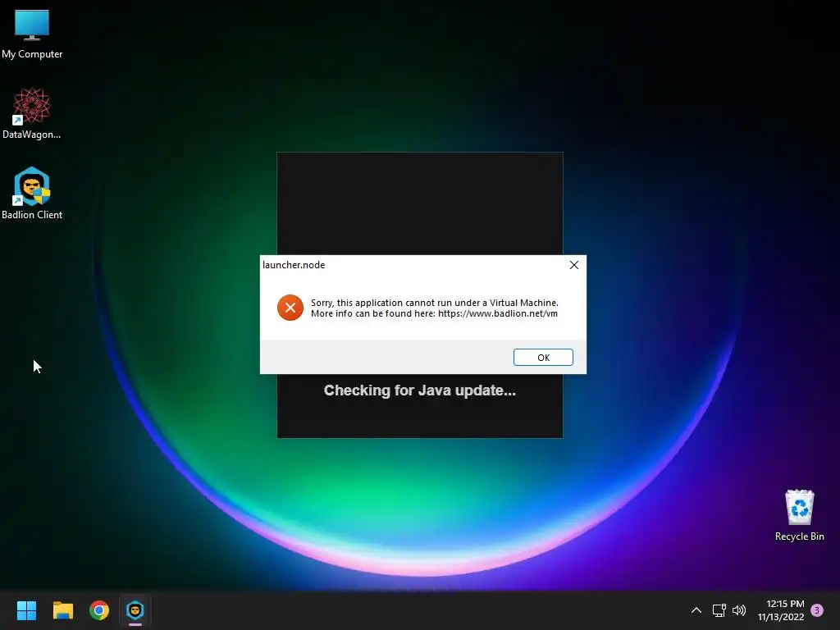
Task: Select the My Computer desktop icon
Action: click(x=32, y=34)
